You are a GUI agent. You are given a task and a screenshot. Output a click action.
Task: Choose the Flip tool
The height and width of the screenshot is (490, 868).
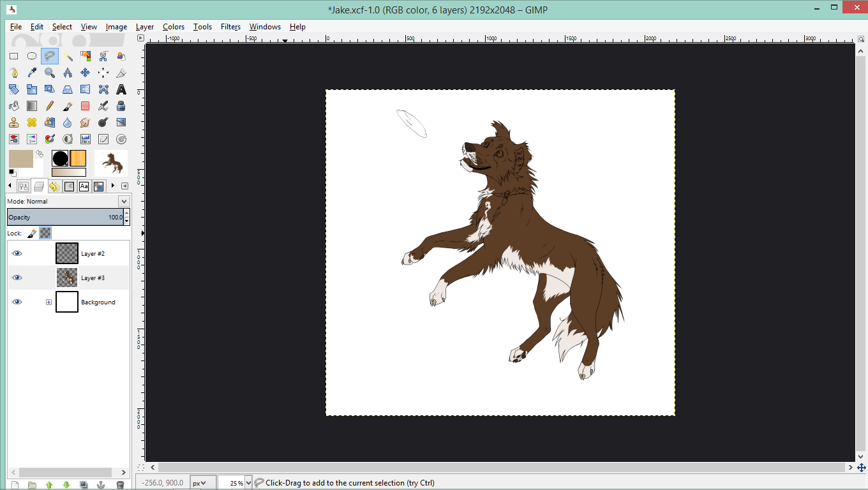pos(85,89)
